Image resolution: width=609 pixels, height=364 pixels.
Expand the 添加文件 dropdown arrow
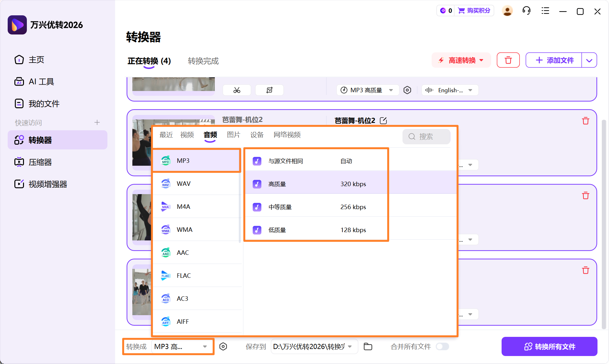pyautogui.click(x=589, y=60)
